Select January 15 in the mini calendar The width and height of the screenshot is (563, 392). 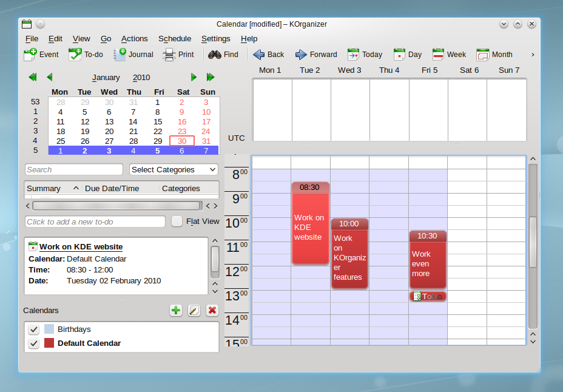(158, 122)
